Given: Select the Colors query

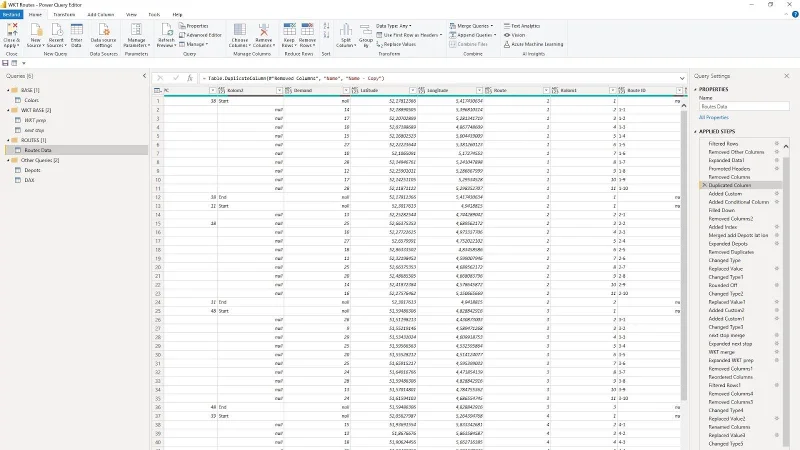Looking at the screenshot, I should (x=32, y=100).
